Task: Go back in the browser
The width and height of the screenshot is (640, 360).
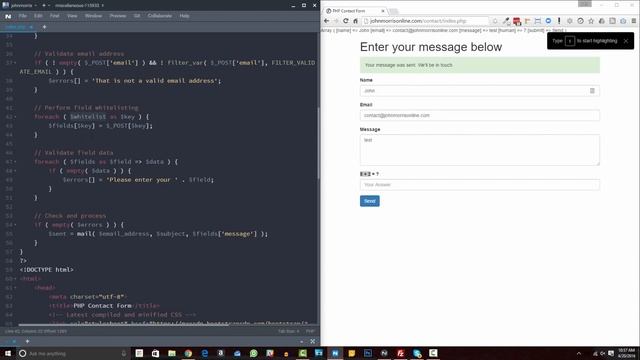Action: pyautogui.click(x=327, y=21)
